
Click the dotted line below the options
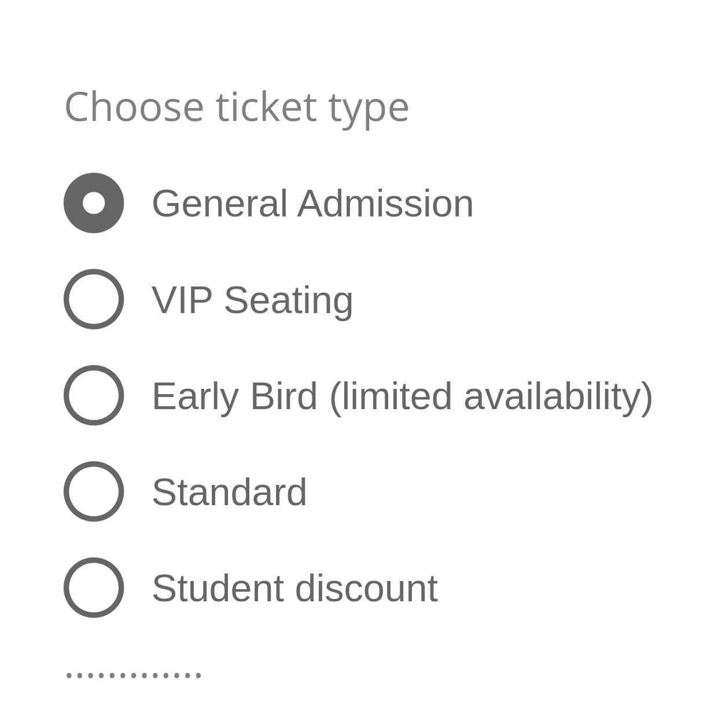tap(134, 675)
